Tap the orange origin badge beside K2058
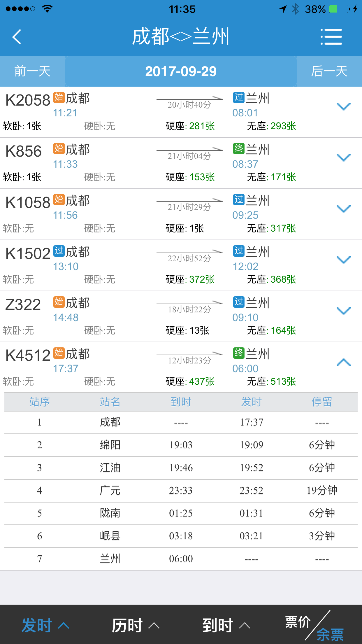The height and width of the screenshot is (644, 362). pyautogui.click(x=59, y=97)
